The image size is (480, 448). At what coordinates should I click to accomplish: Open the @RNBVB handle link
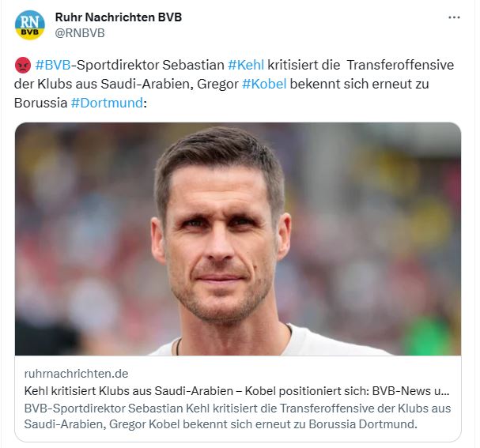80,33
